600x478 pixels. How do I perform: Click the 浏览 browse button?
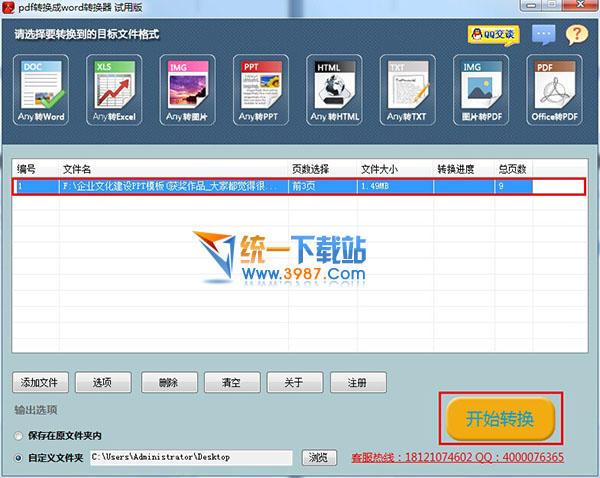pyautogui.click(x=317, y=458)
